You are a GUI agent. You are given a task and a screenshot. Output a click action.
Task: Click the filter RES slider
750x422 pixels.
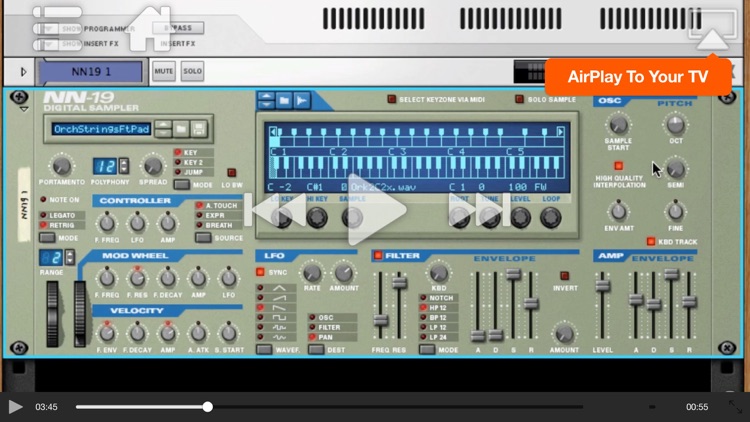(399, 282)
